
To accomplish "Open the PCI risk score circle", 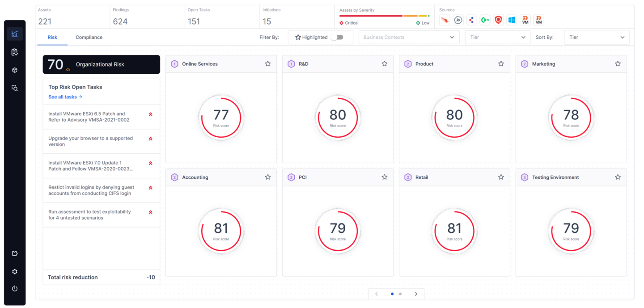I will pos(338,231).
